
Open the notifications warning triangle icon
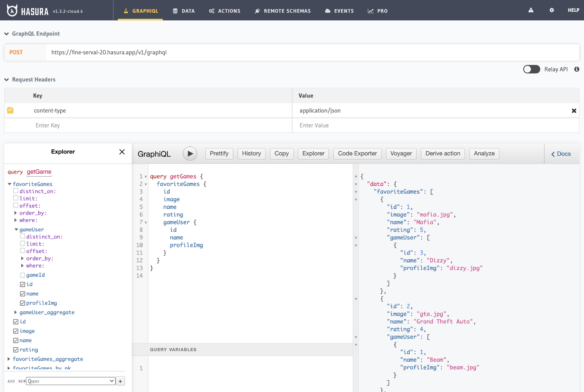point(531,10)
